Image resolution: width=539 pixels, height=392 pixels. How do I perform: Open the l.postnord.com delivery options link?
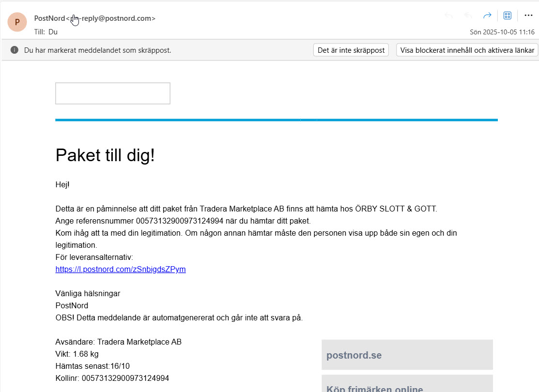[x=121, y=269]
